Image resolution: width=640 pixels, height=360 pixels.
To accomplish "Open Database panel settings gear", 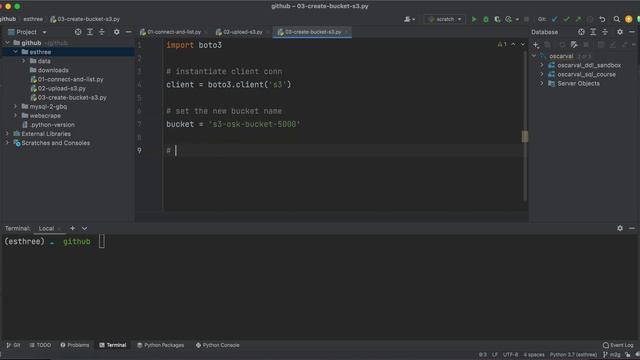I will point(620,32).
